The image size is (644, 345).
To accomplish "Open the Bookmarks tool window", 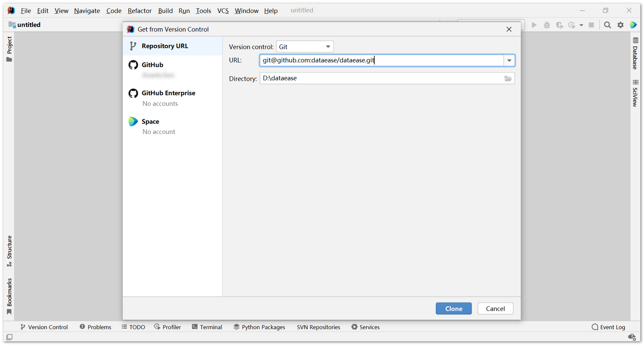I will [x=9, y=296].
